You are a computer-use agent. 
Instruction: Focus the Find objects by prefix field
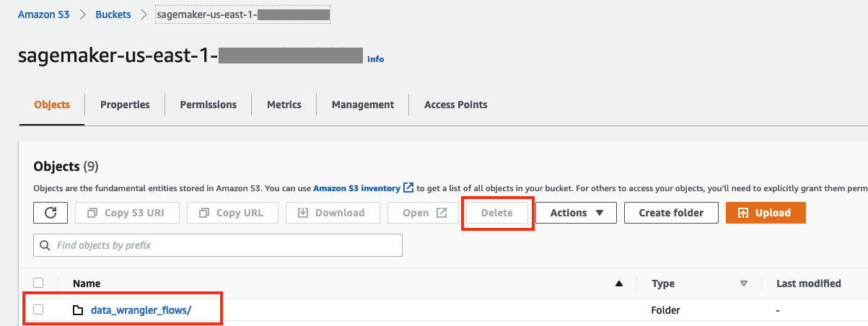click(218, 245)
